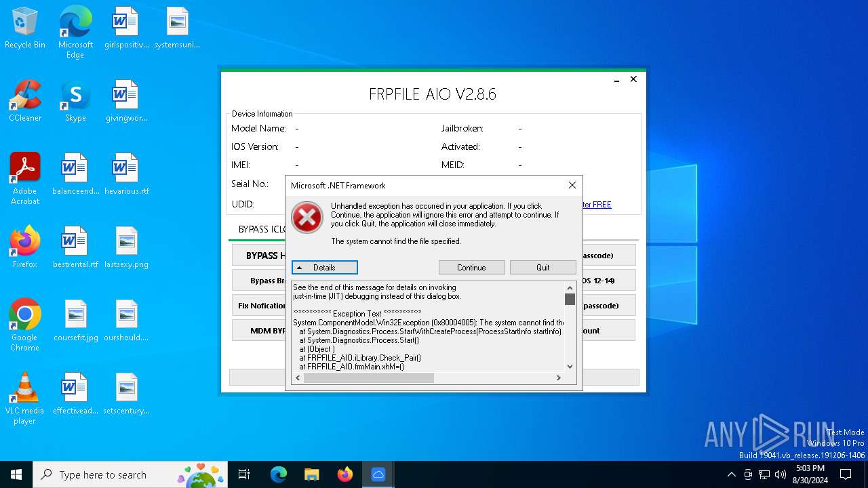The height and width of the screenshot is (488, 868).
Task: Launch CCleaner desktop shortcut
Action: click(25, 102)
